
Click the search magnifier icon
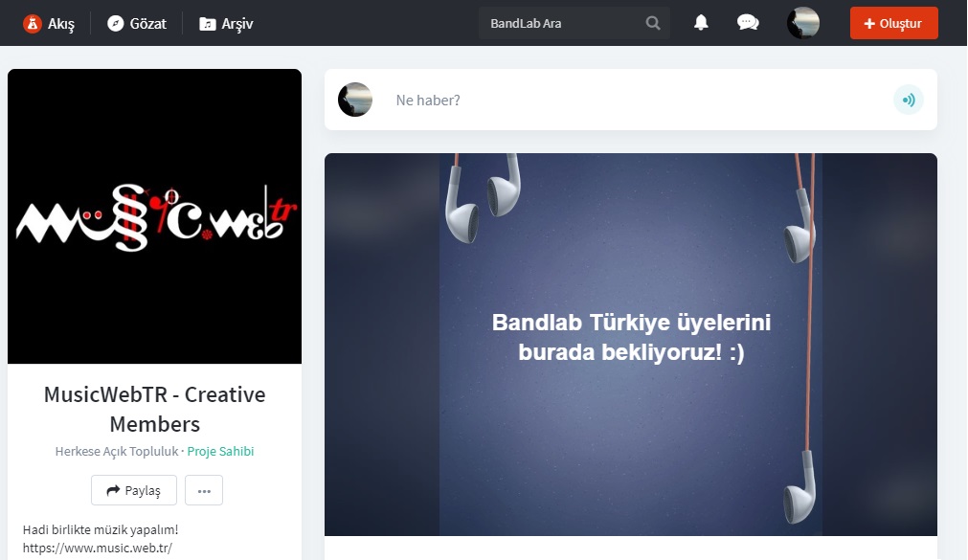pyautogui.click(x=653, y=24)
